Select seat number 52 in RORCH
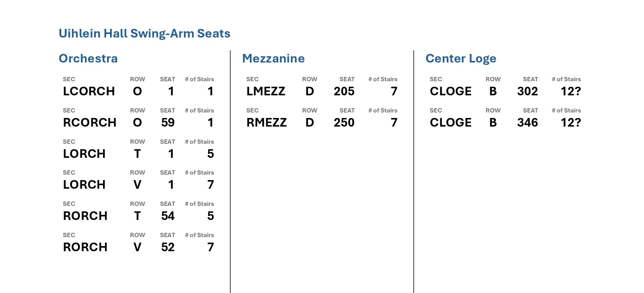 (168, 247)
